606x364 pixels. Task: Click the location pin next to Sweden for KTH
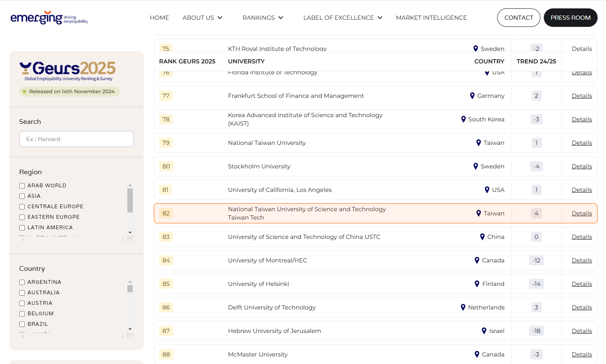tap(476, 48)
